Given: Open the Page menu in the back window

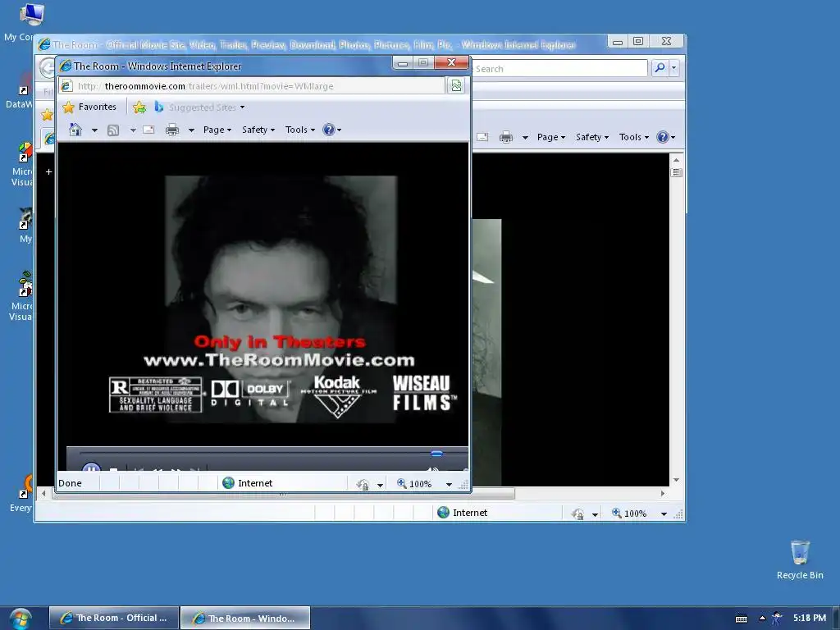Looking at the screenshot, I should point(550,137).
